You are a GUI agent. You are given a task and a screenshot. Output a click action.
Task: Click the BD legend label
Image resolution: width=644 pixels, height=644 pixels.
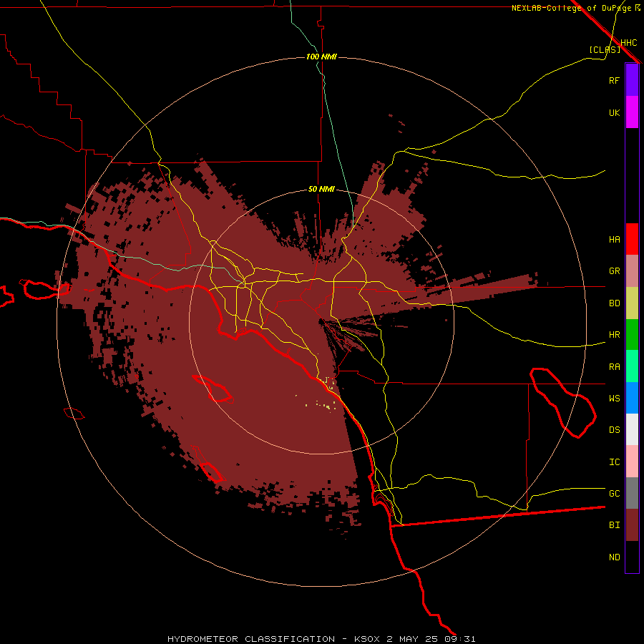614,303
